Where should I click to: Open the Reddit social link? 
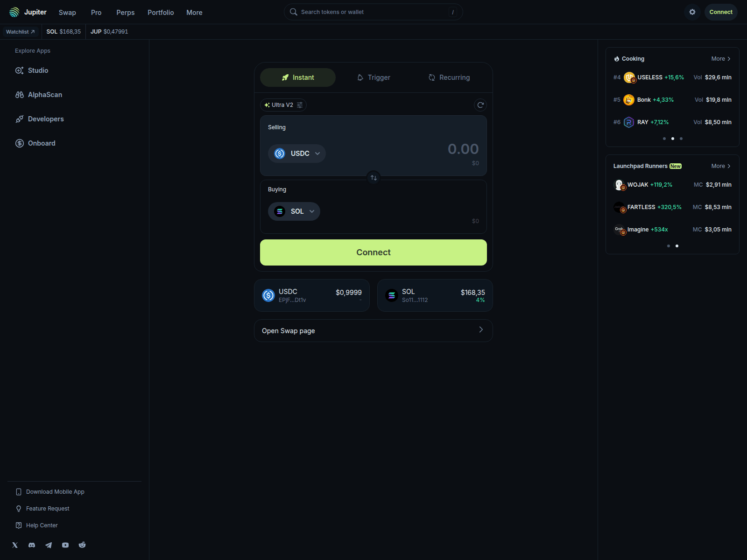(x=82, y=545)
